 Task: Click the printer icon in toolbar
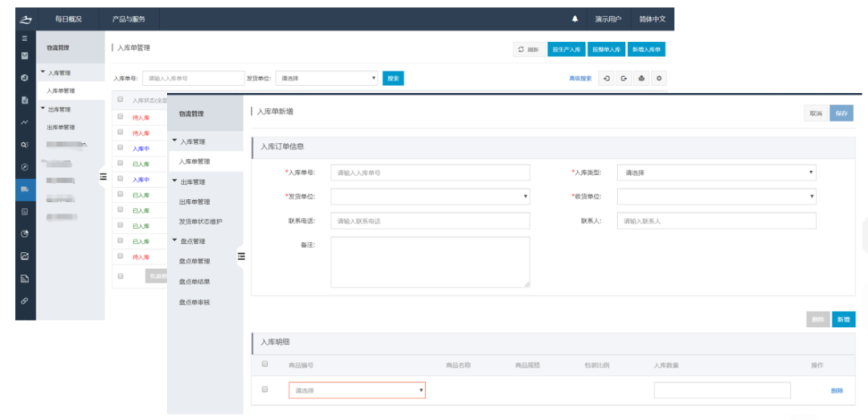(x=641, y=79)
